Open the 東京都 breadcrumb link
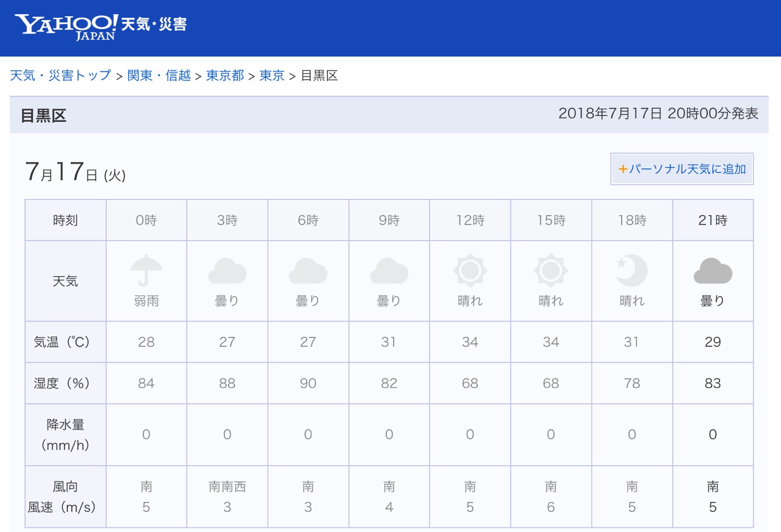Viewport: 781px width, 532px height. click(x=225, y=76)
